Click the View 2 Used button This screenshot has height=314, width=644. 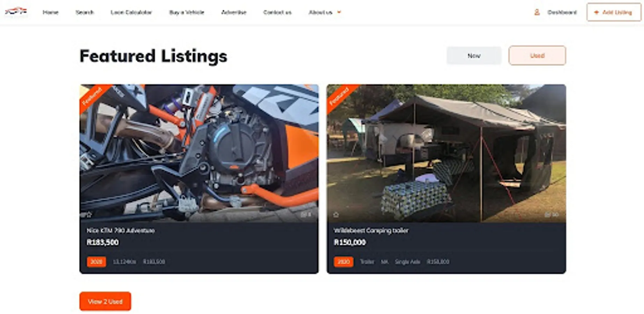click(105, 301)
